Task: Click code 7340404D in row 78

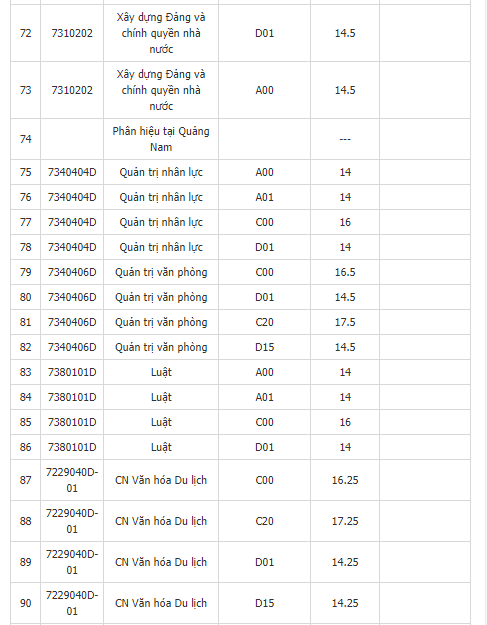Action: tap(72, 247)
